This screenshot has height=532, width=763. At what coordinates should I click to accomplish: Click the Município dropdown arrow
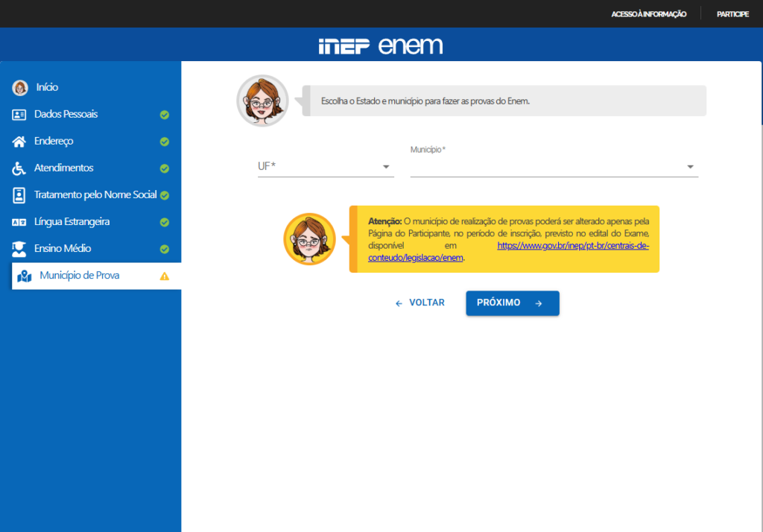pyautogui.click(x=690, y=167)
